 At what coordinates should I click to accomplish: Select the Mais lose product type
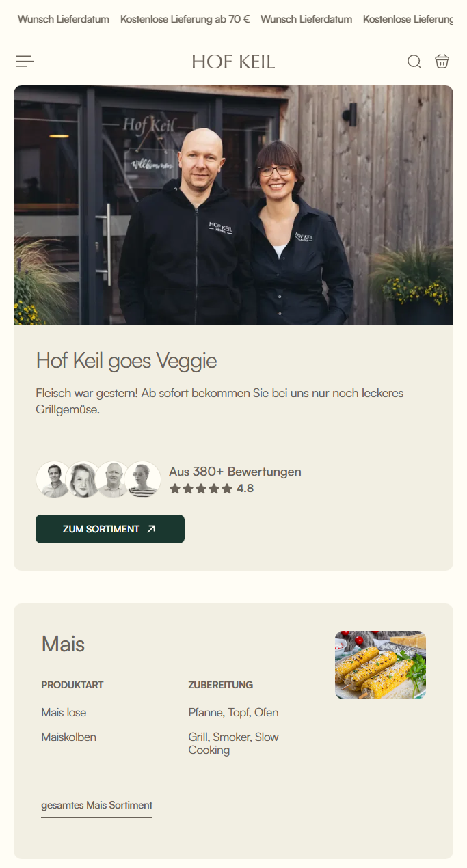64,712
